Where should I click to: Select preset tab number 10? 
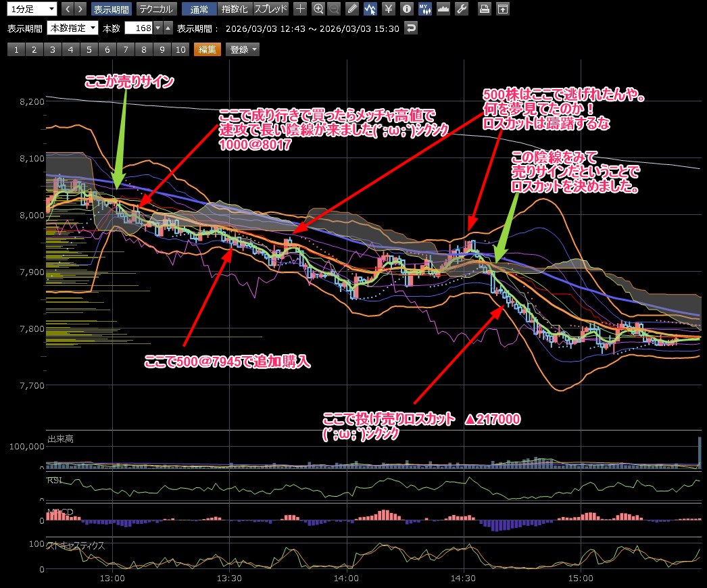click(180, 49)
